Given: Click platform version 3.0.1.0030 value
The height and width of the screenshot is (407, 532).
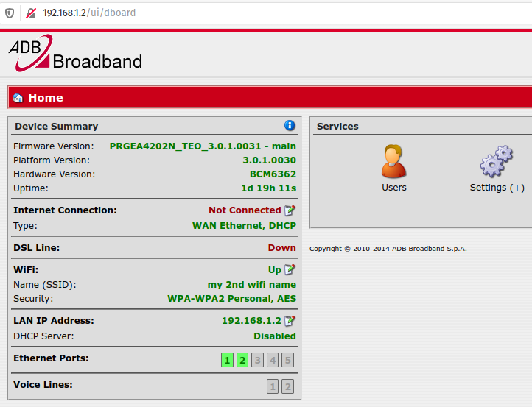Looking at the screenshot, I should pyautogui.click(x=269, y=160).
